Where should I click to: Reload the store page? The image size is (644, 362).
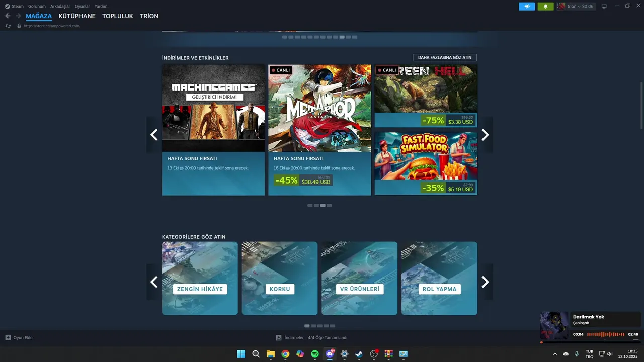click(x=8, y=26)
